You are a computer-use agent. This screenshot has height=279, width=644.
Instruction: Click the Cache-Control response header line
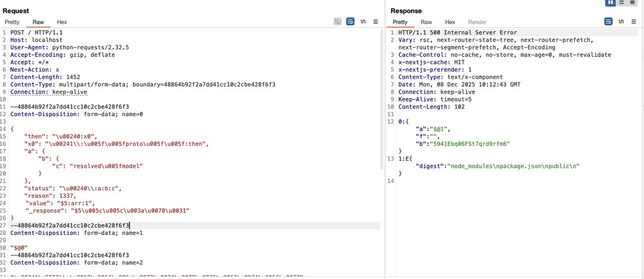click(x=504, y=55)
